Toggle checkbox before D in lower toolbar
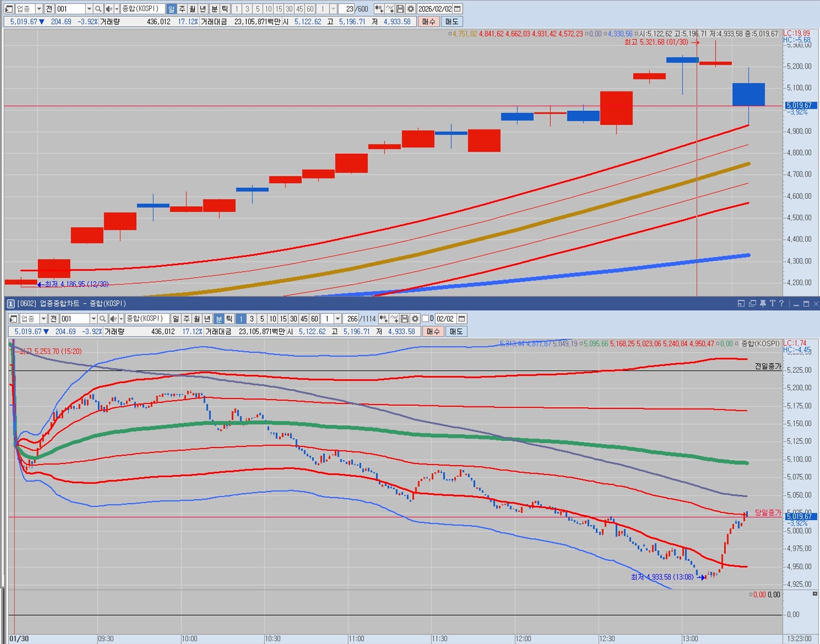 click(x=425, y=319)
